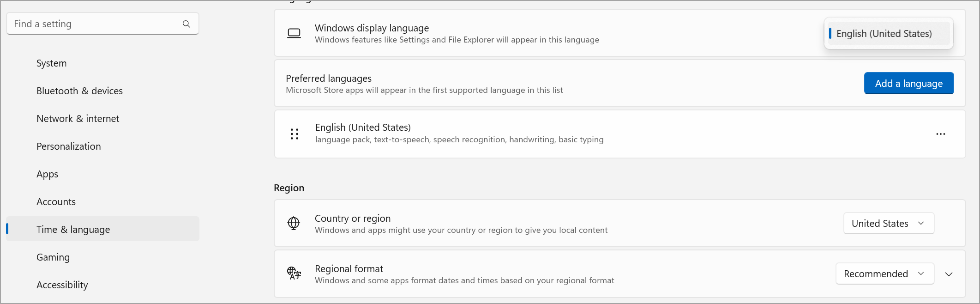Select System in the settings sidebar
980x304 pixels.
pyautogui.click(x=51, y=63)
